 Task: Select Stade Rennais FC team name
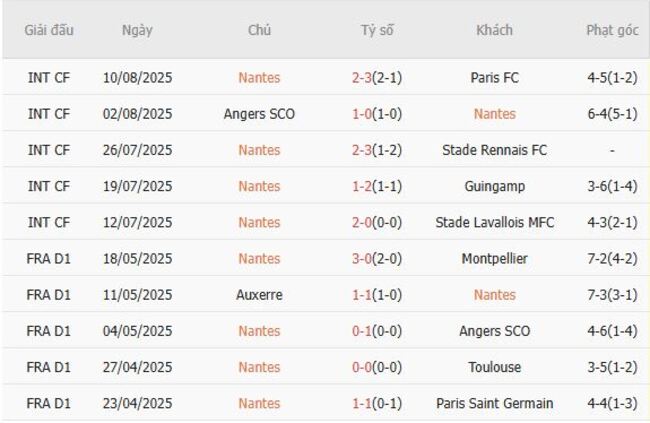point(494,150)
